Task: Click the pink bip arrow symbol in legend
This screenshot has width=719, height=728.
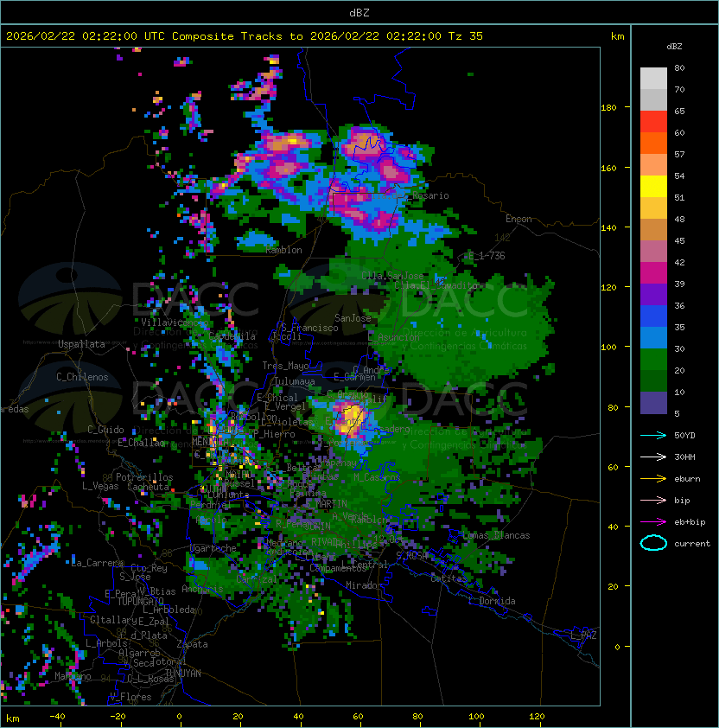Action: (x=653, y=501)
